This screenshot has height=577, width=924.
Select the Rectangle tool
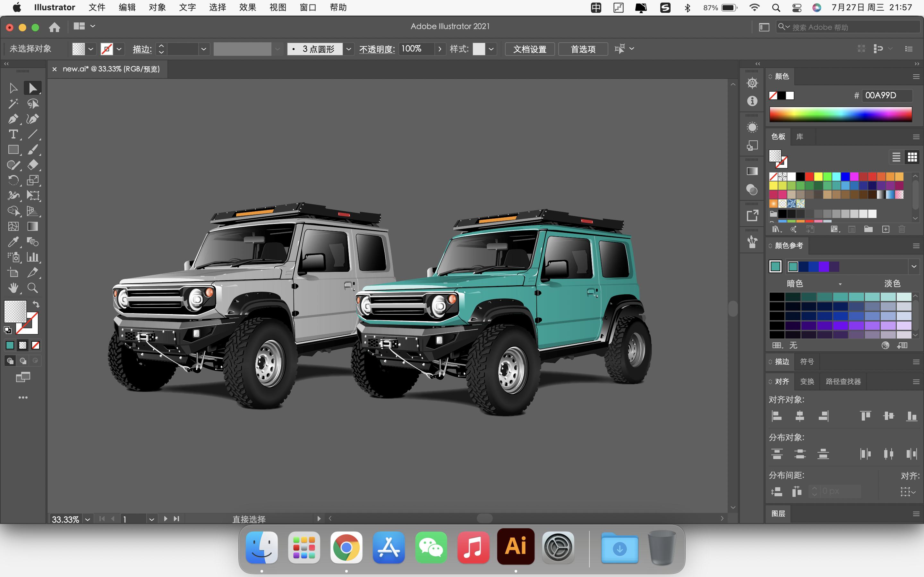point(13,150)
